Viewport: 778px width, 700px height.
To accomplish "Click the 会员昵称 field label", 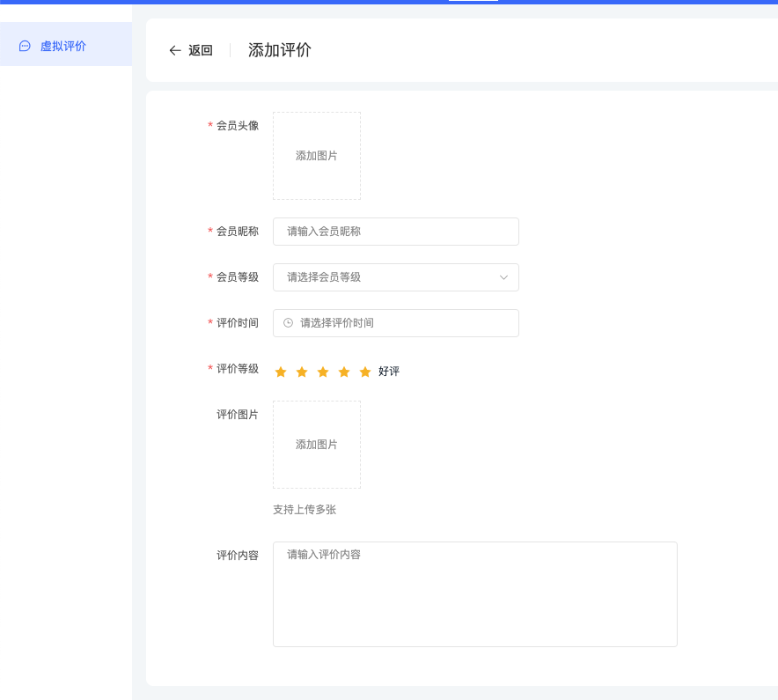I will click(237, 232).
